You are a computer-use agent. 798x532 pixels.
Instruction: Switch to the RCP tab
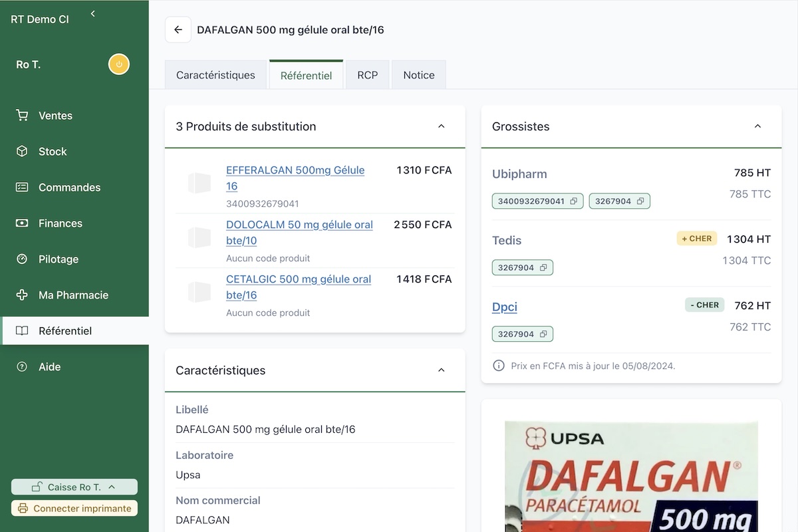point(367,75)
